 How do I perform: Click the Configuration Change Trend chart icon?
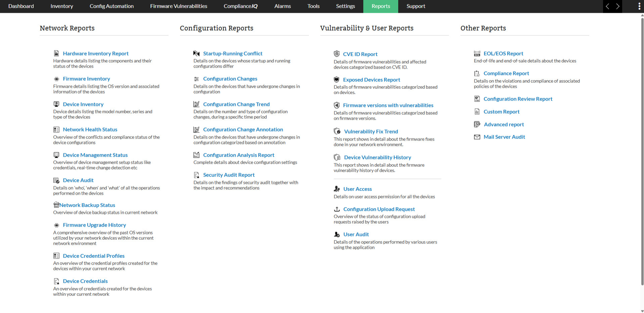(x=196, y=104)
